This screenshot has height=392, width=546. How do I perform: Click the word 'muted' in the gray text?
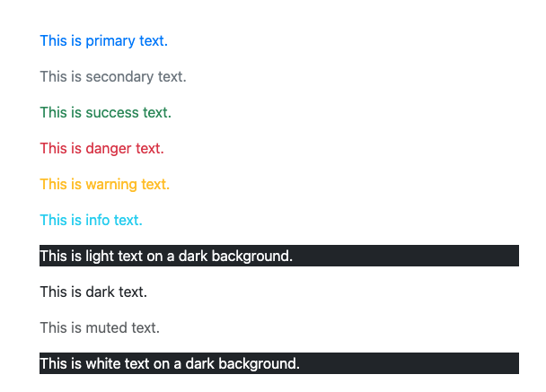106,327
